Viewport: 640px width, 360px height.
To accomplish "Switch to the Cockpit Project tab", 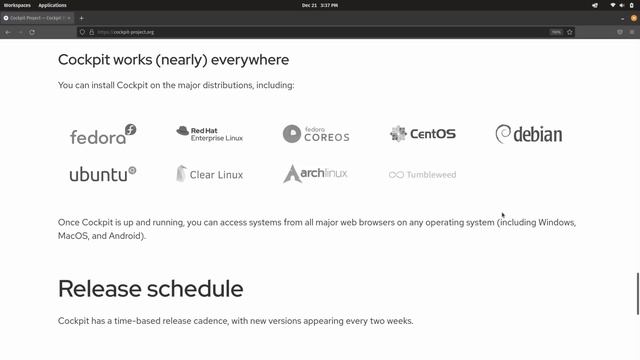I will [x=37, y=18].
